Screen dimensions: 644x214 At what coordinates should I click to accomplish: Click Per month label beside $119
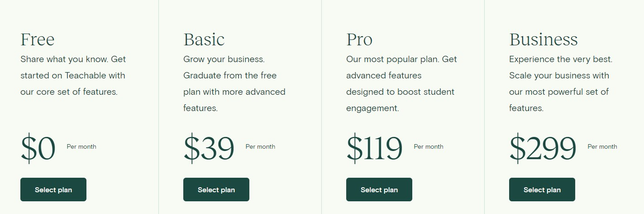click(429, 146)
